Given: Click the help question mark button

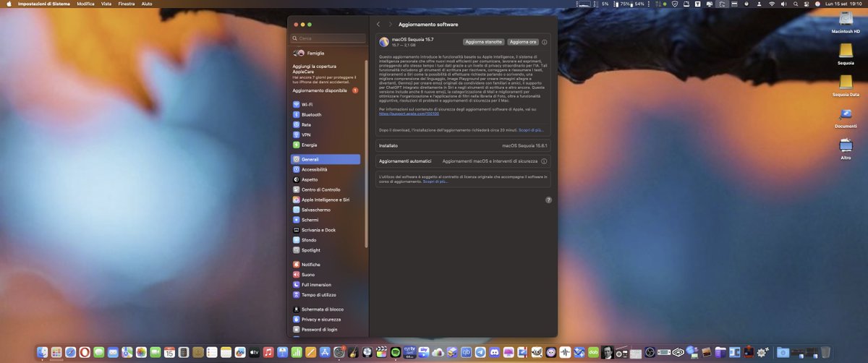Looking at the screenshot, I should 548,200.
